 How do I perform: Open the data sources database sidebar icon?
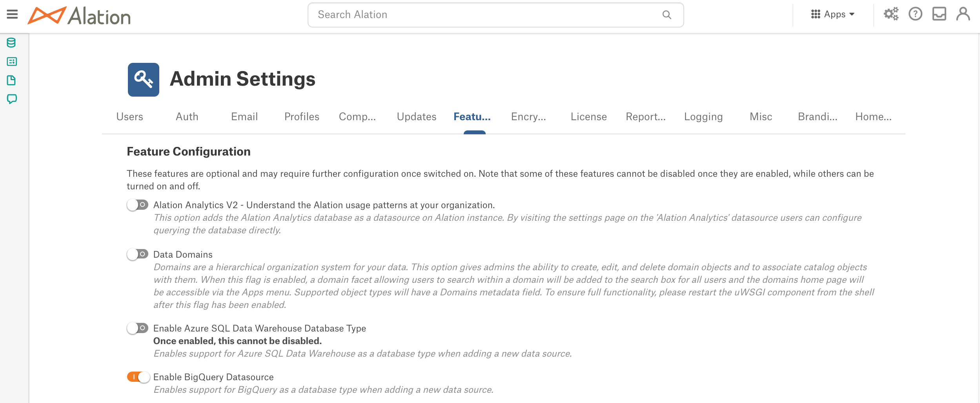(11, 43)
